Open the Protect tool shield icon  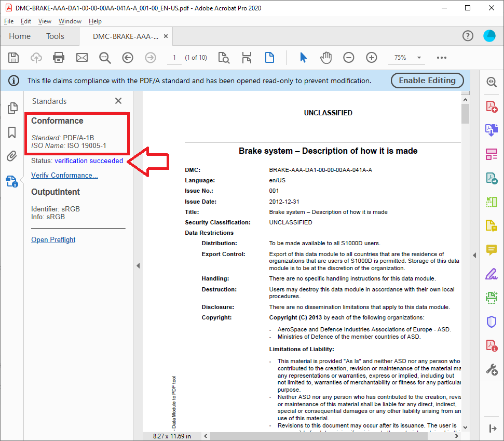click(x=491, y=322)
